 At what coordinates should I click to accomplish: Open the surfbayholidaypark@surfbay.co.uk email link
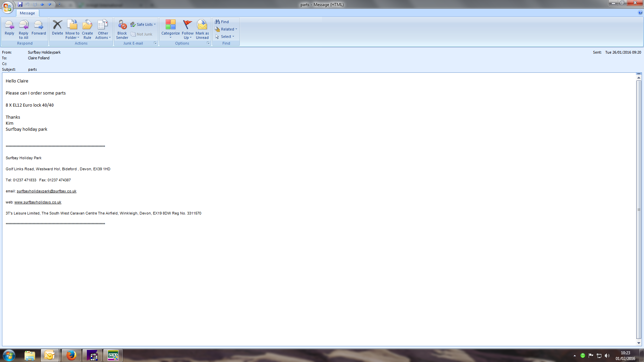pos(47,191)
